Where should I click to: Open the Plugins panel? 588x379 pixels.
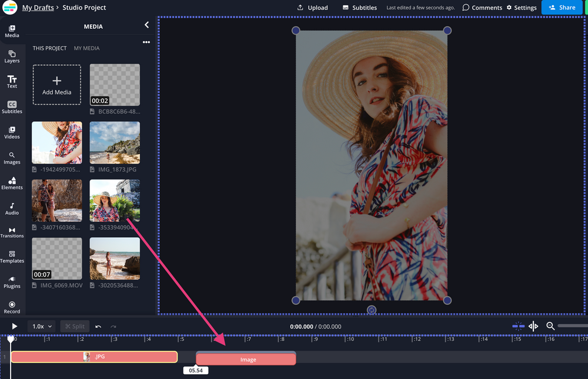[x=12, y=282]
